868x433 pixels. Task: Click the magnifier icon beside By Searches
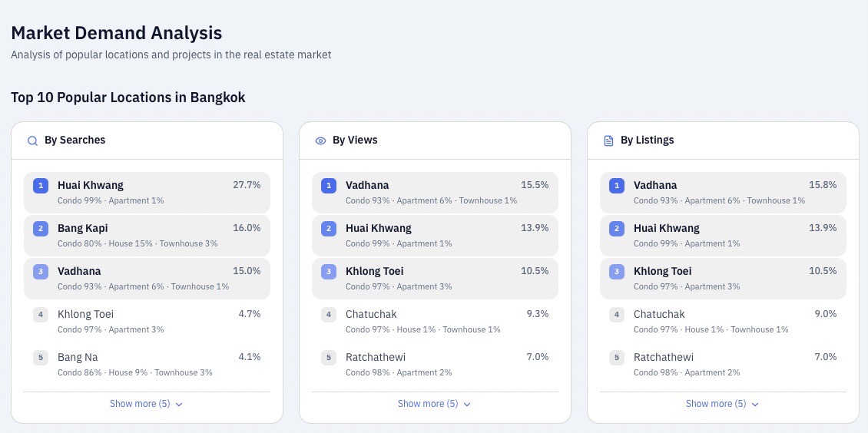coord(33,140)
